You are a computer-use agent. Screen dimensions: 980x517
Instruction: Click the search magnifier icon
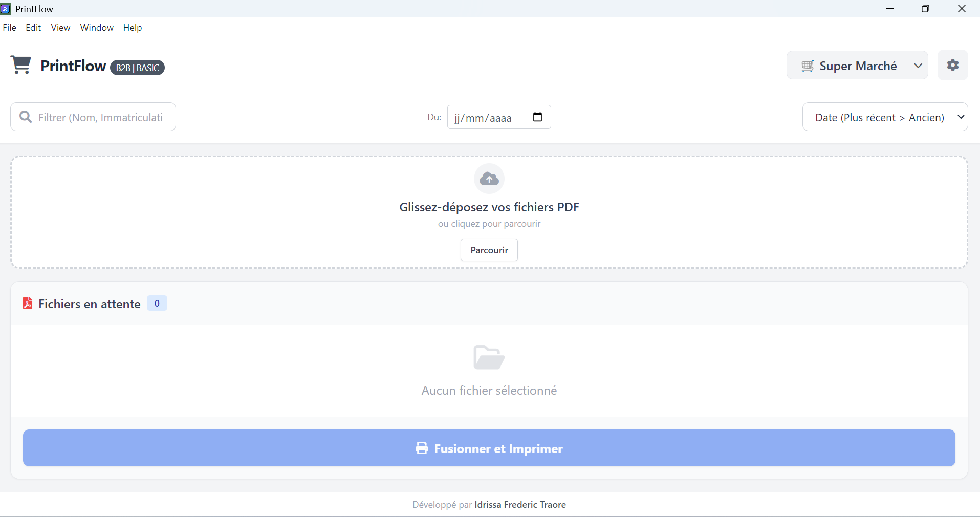26,117
